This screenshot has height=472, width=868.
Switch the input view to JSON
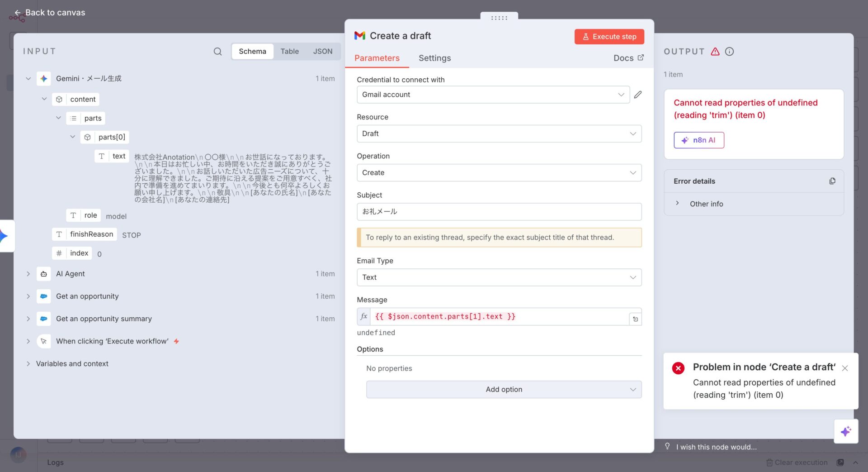tap(322, 52)
